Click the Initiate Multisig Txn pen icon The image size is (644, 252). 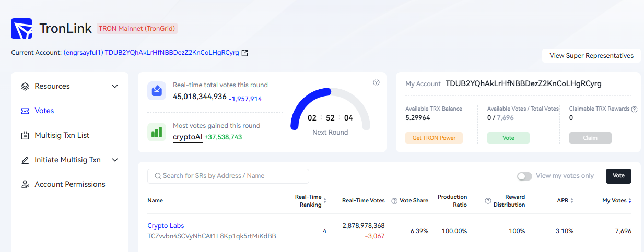(25, 160)
